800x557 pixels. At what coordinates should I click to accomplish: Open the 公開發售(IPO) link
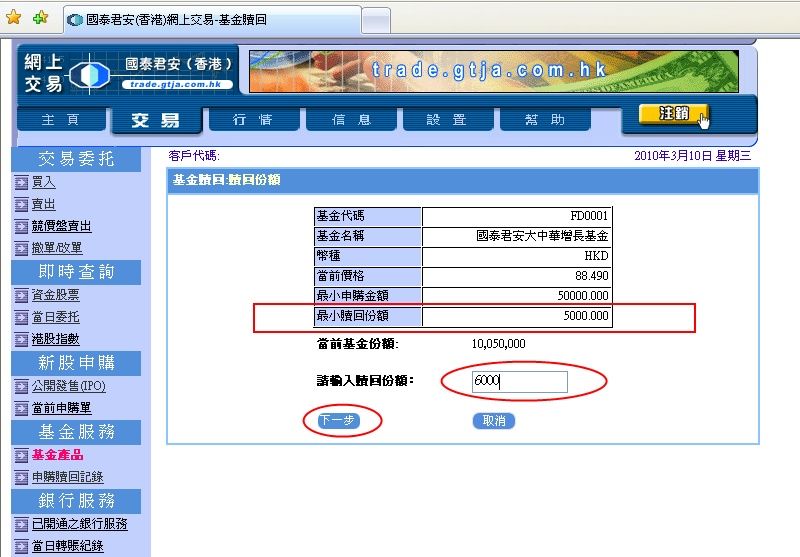pyautogui.click(x=69, y=386)
